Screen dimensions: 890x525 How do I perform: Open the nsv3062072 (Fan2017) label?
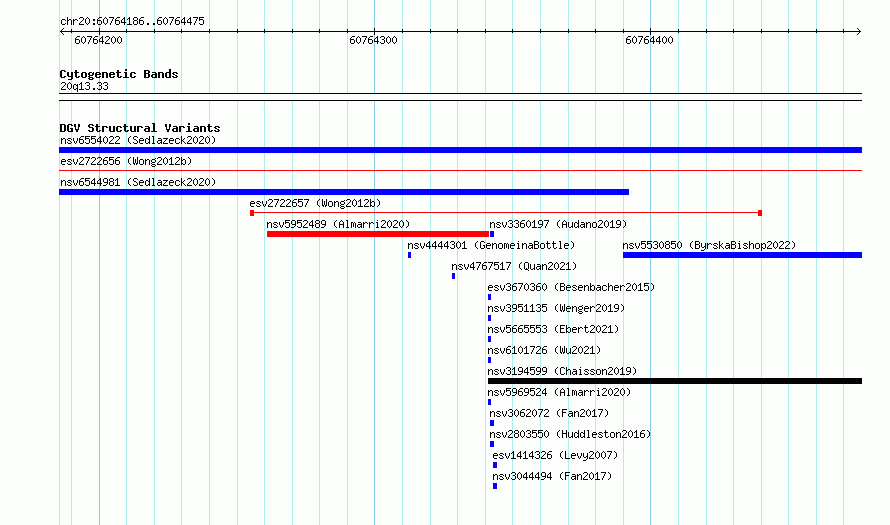(549, 413)
